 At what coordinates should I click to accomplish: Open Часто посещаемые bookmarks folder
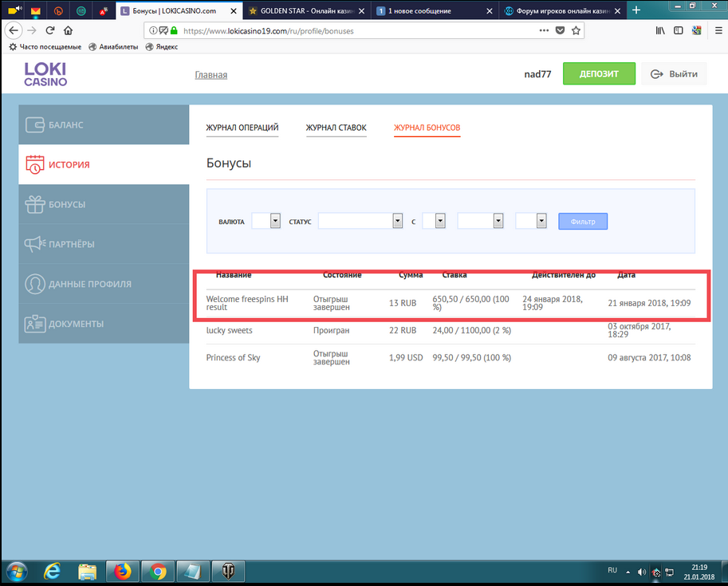pos(45,46)
